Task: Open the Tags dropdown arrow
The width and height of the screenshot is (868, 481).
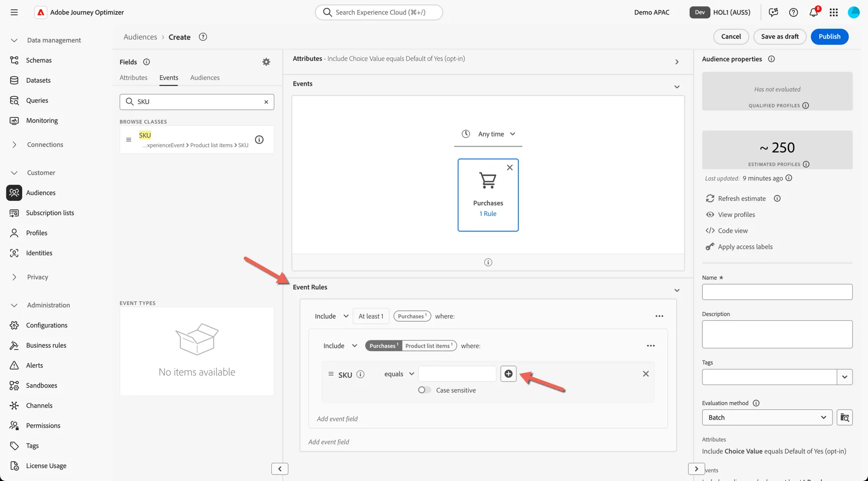Action: point(844,377)
